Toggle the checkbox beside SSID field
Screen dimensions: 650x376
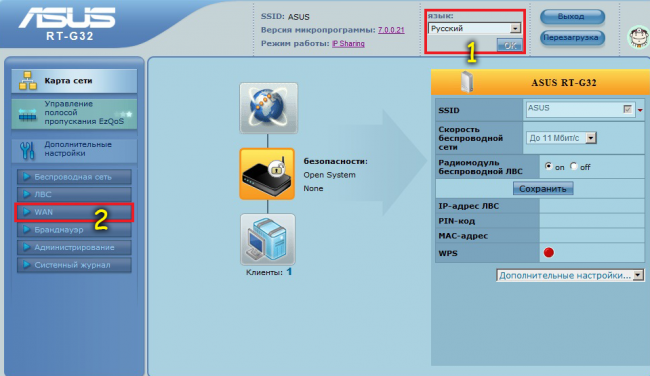[x=627, y=109]
